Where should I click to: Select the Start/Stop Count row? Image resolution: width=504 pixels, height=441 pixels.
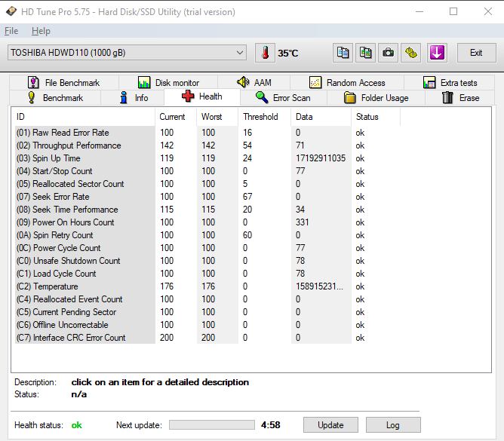[207, 171]
